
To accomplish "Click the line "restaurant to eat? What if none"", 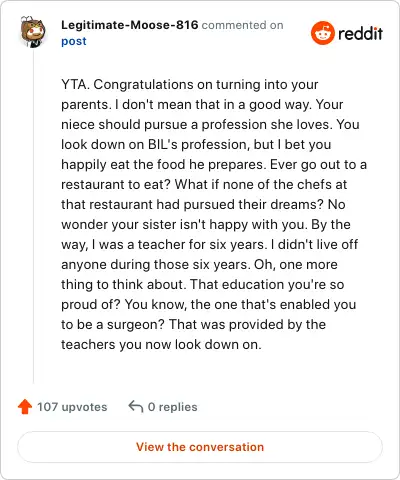I will point(204,184).
